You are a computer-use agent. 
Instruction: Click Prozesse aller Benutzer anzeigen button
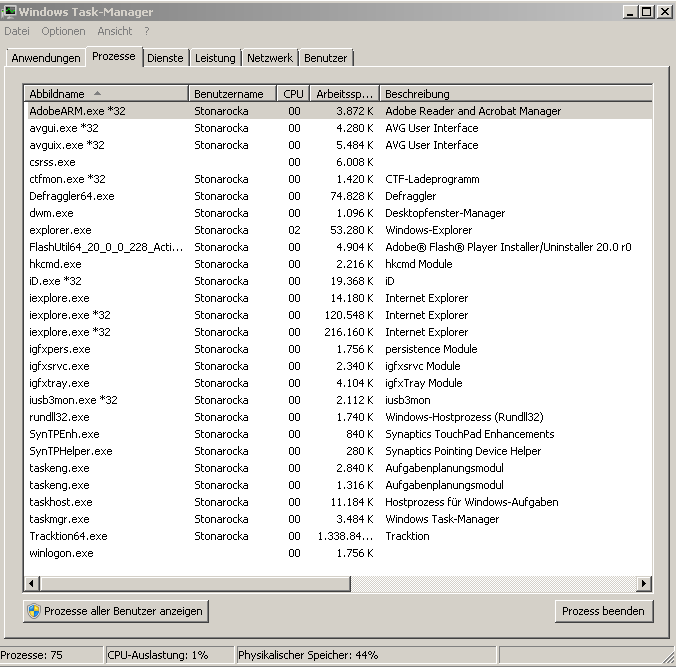(x=116, y=611)
